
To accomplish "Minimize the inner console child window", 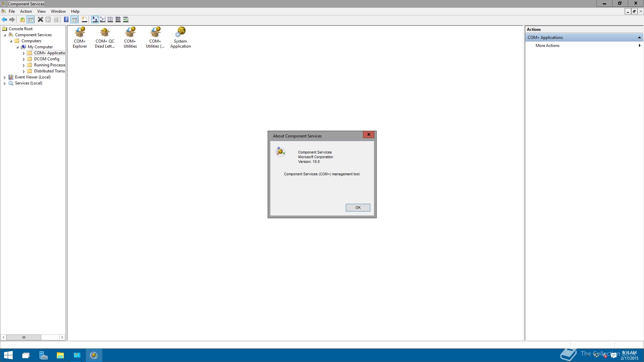I will [x=628, y=11].
